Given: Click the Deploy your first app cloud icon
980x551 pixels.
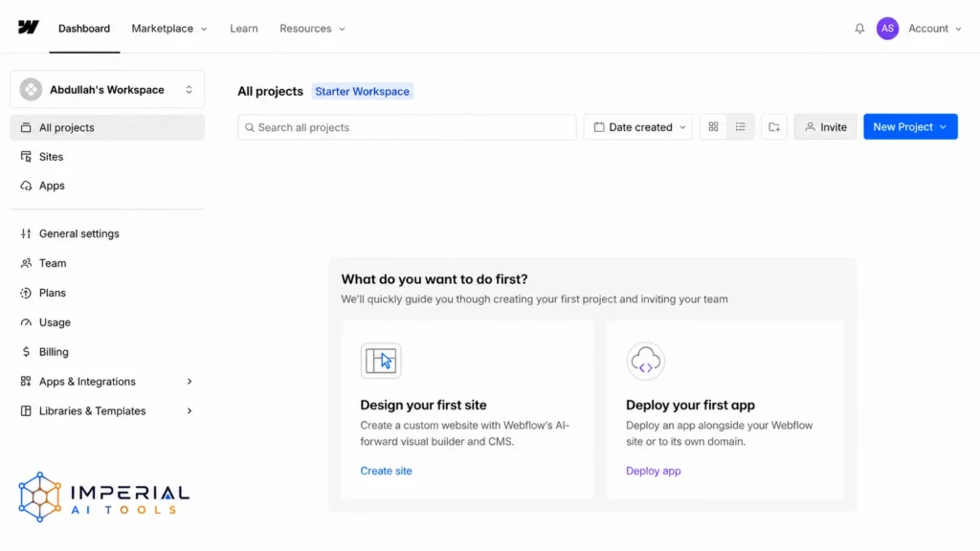Looking at the screenshot, I should (646, 361).
